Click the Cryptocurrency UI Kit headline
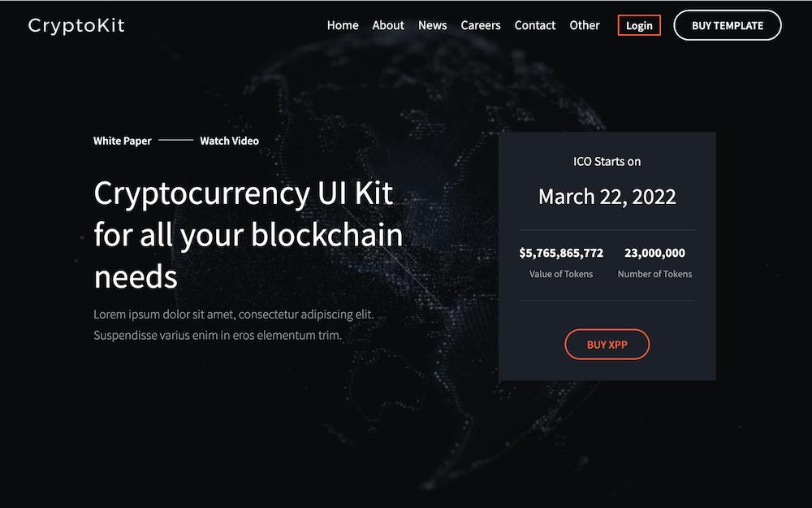 (248, 234)
